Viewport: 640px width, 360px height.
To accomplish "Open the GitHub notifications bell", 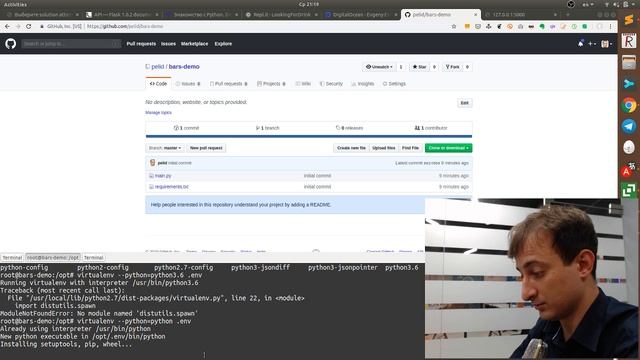I will (580, 44).
